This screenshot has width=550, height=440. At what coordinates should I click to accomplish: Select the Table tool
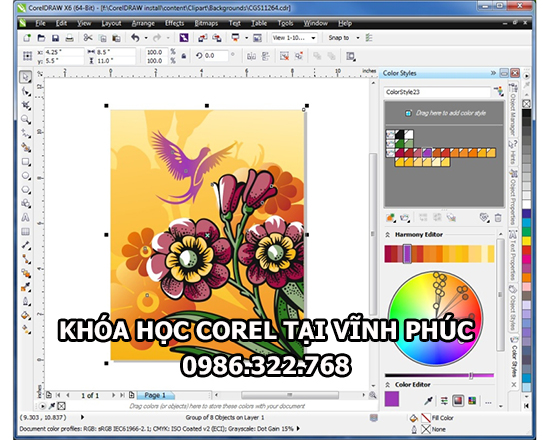[26, 232]
